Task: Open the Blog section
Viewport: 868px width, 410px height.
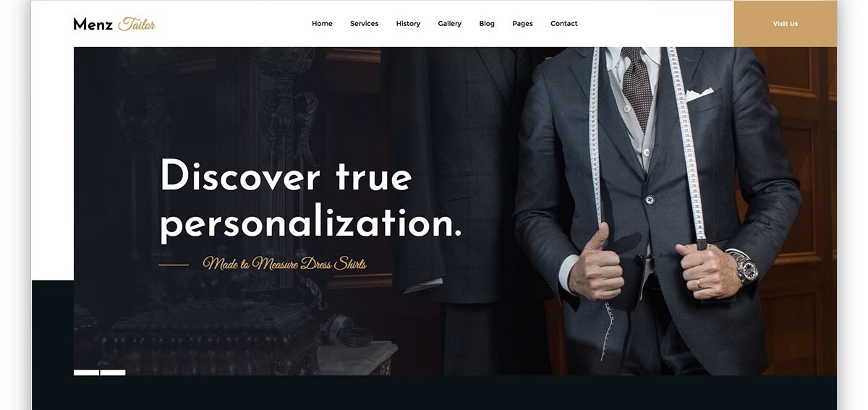Action: [487, 24]
